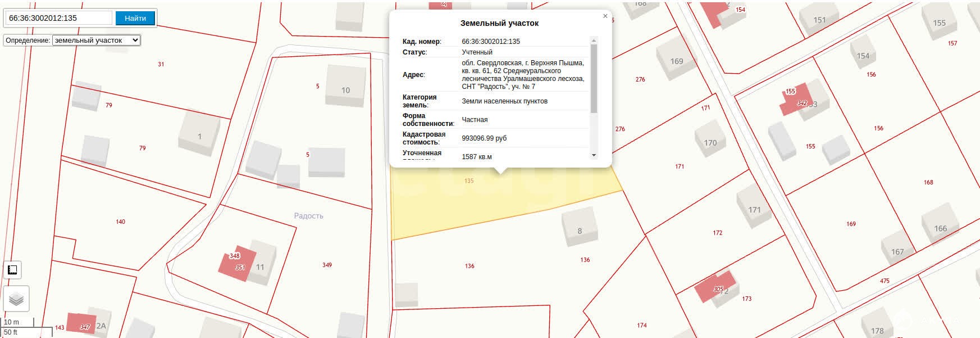Click the popup vertical scrollbar thumb

coord(594,78)
